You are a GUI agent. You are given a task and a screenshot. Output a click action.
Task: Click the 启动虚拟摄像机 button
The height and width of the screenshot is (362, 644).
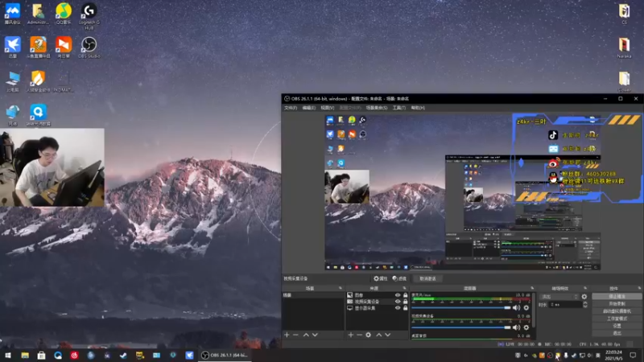click(617, 311)
